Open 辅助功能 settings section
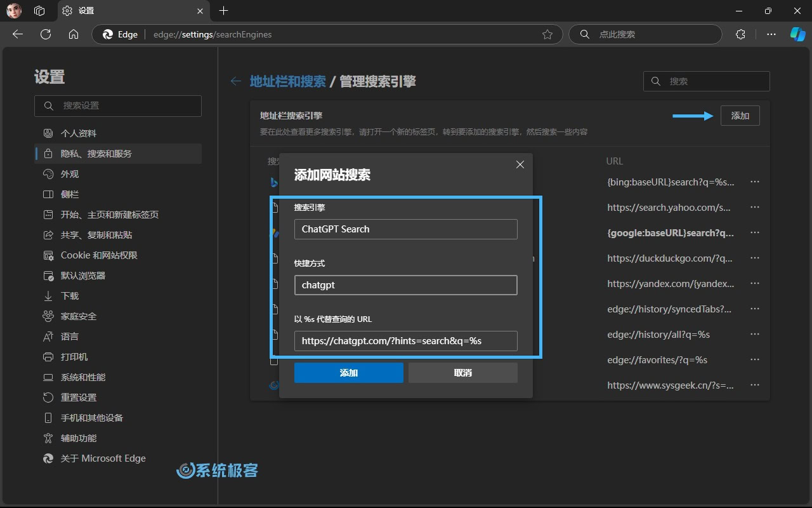This screenshot has width=812, height=508. tap(118, 438)
